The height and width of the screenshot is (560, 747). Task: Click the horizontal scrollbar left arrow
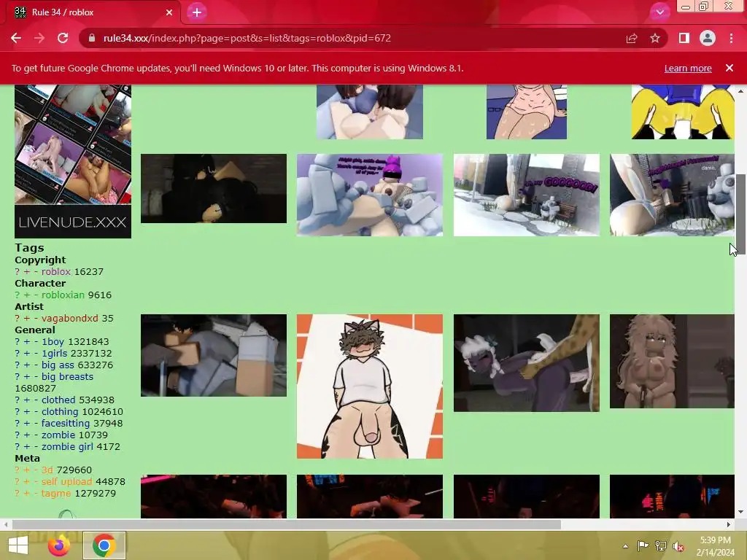pos(5,525)
